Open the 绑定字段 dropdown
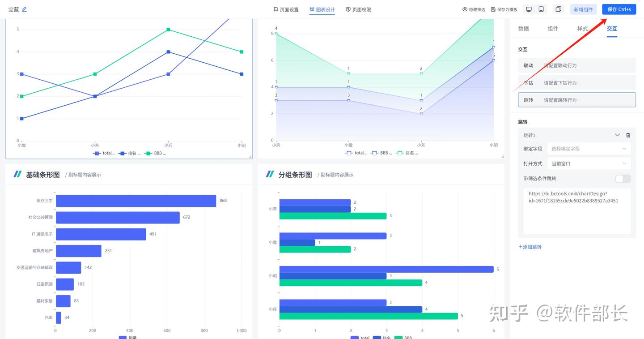The width and height of the screenshot is (644, 339). coord(589,149)
